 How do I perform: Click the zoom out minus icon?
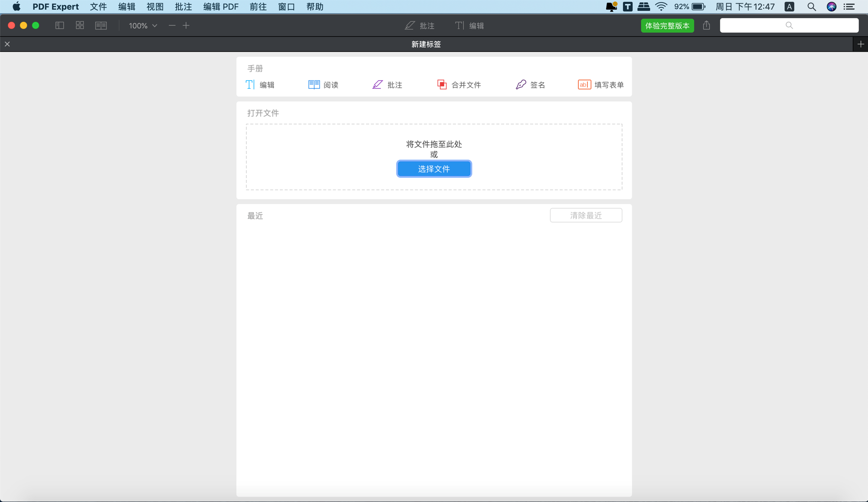(172, 26)
